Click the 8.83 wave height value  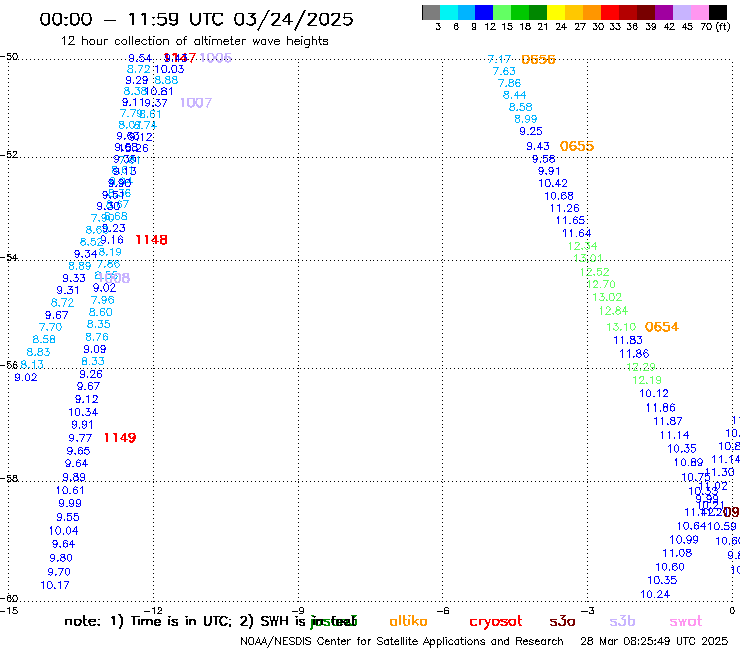point(38,352)
